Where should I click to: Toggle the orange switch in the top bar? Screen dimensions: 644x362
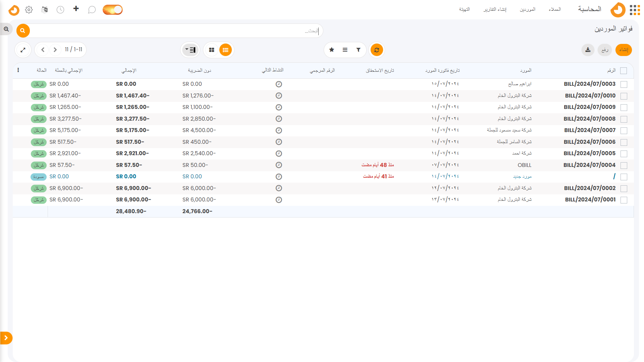point(113,10)
